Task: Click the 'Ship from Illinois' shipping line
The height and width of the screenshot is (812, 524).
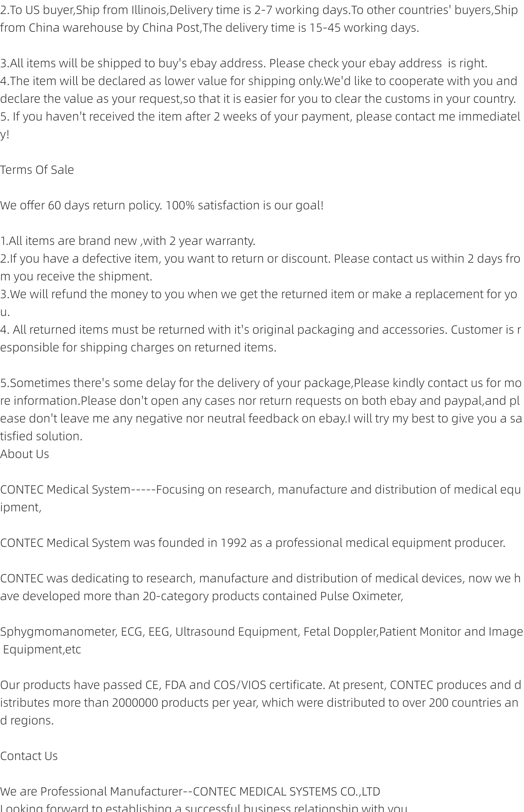Action: click(x=259, y=10)
